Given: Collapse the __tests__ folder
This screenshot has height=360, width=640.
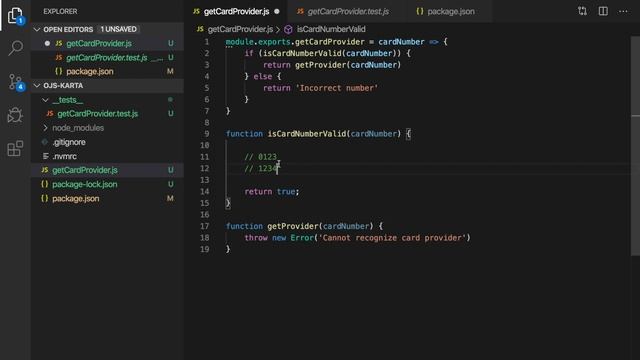Looking at the screenshot, I should 45,100.
